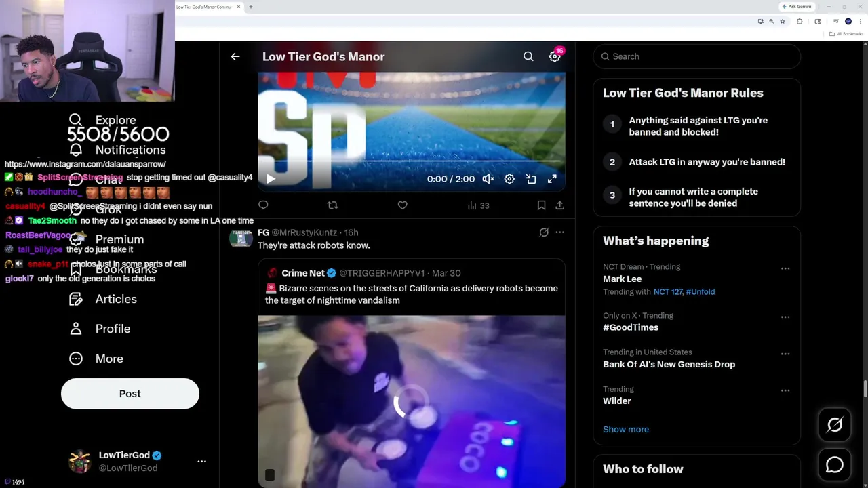Image resolution: width=868 pixels, height=488 pixels.
Task: Mute the video player audio
Action: (x=488, y=179)
